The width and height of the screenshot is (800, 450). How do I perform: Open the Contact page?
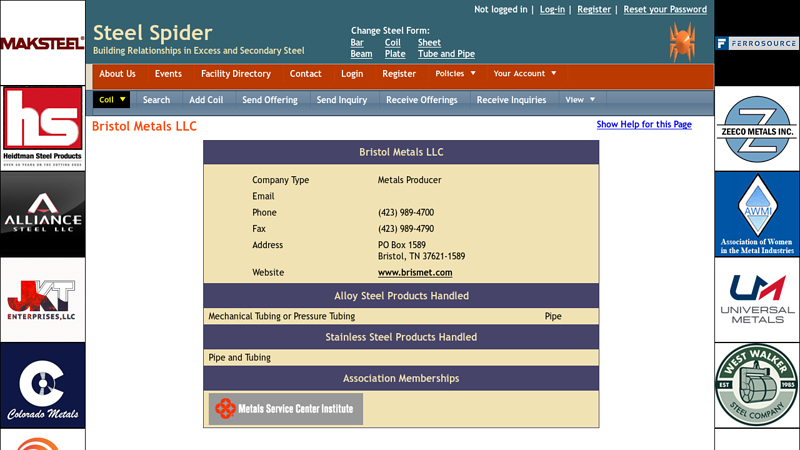coord(306,73)
